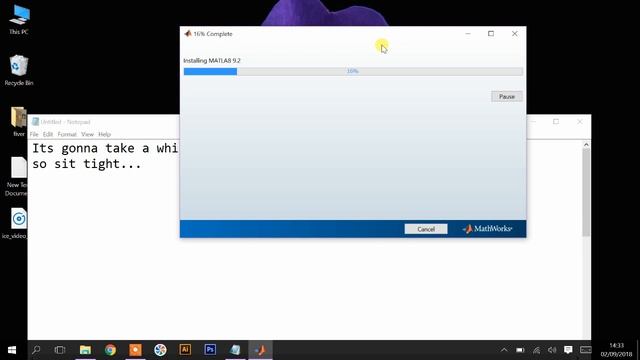This screenshot has height=360, width=640.
Task: Select the New Text Document desktop icon
Action: tap(17, 176)
